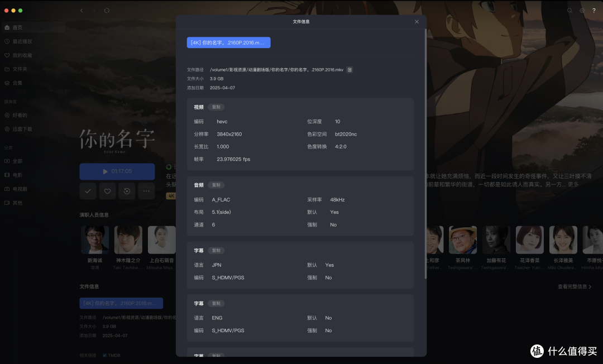The width and height of the screenshot is (603, 364).
Task: Click the help question mark icon
Action: coord(594,11)
